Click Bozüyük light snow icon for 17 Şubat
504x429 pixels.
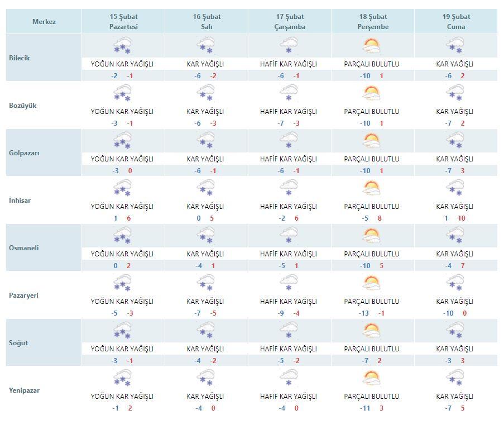click(x=289, y=93)
